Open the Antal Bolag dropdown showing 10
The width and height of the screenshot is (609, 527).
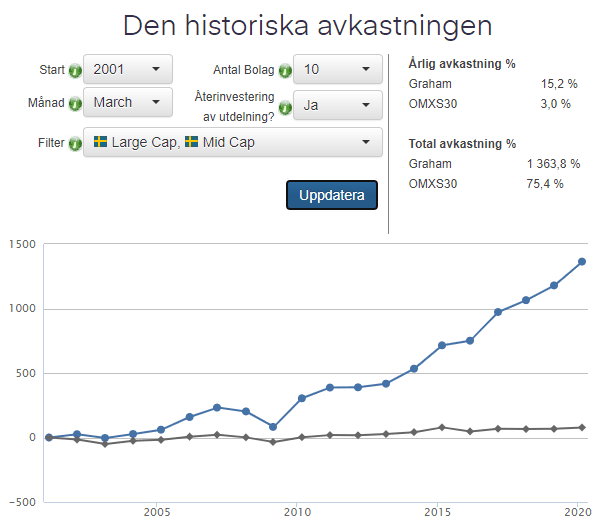coord(338,69)
